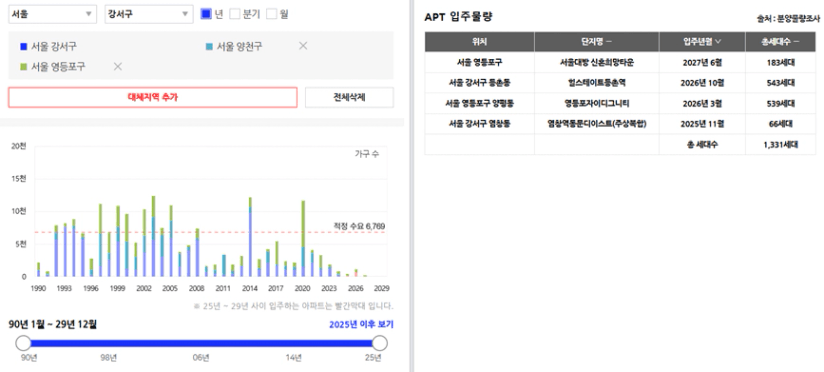Click the 서울 강서구 염창동 location cell
Image resolution: width=824 pixels, height=372 pixels.
pyautogui.click(x=479, y=124)
